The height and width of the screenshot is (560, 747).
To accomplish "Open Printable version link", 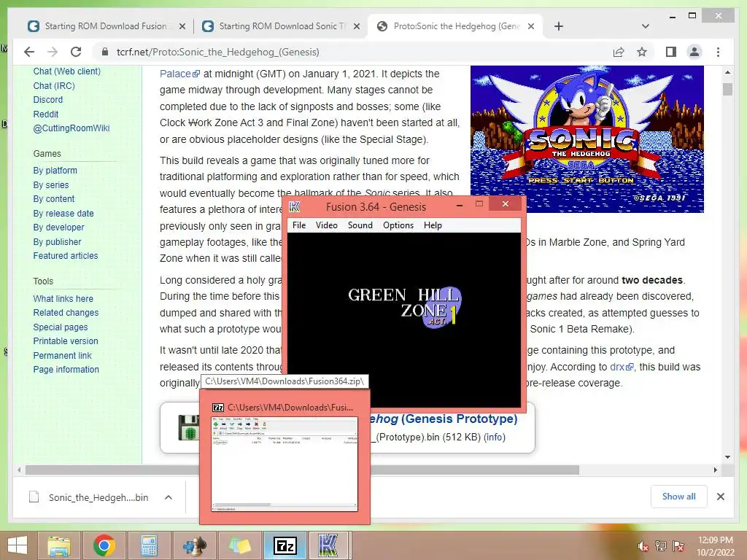I will (66, 341).
